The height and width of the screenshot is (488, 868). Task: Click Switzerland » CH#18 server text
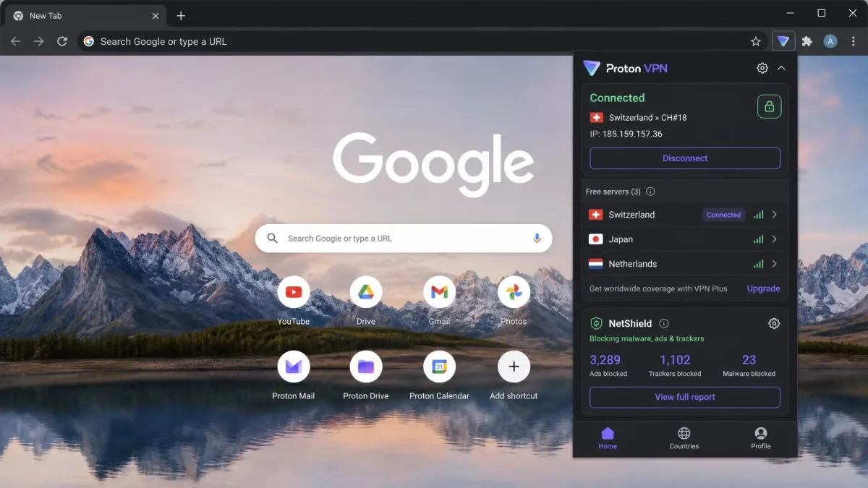point(648,117)
